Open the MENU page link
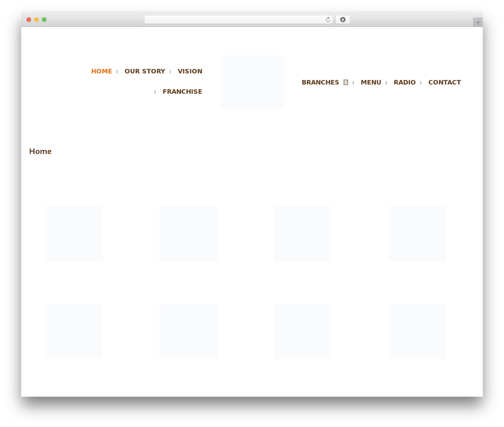This screenshot has width=504, height=427. (x=371, y=82)
